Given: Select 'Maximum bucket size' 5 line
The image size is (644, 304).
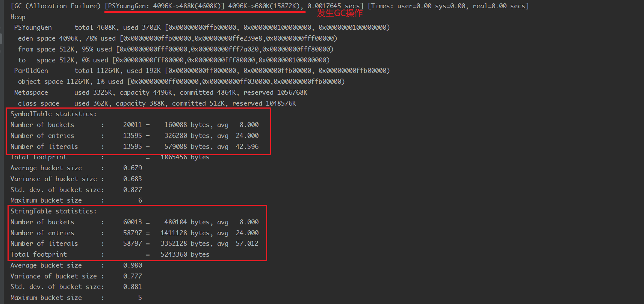Looking at the screenshot, I should click(x=76, y=298).
